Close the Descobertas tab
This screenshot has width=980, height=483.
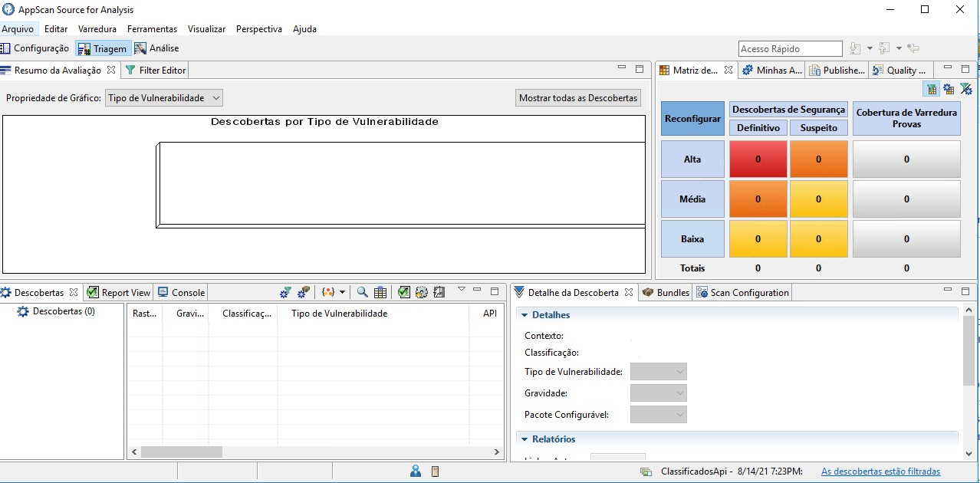[x=74, y=292]
